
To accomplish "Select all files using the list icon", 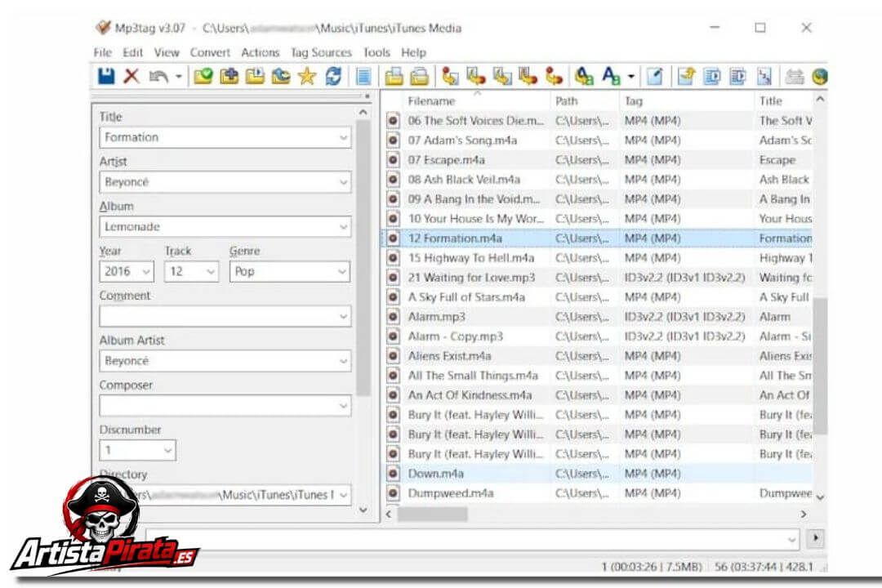I will click(x=364, y=76).
